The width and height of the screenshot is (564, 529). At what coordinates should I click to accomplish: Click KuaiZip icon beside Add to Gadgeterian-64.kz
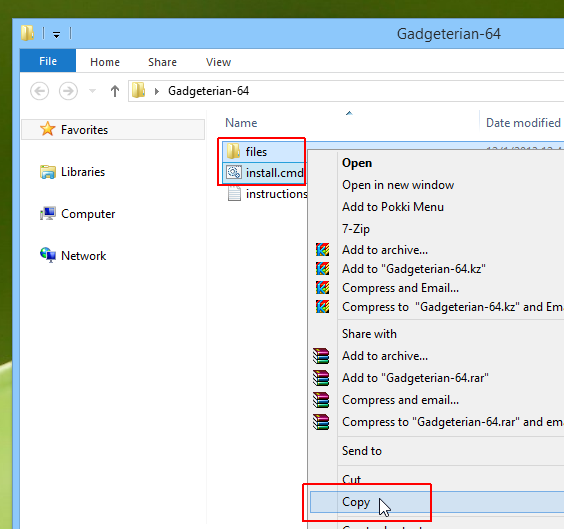(322, 268)
